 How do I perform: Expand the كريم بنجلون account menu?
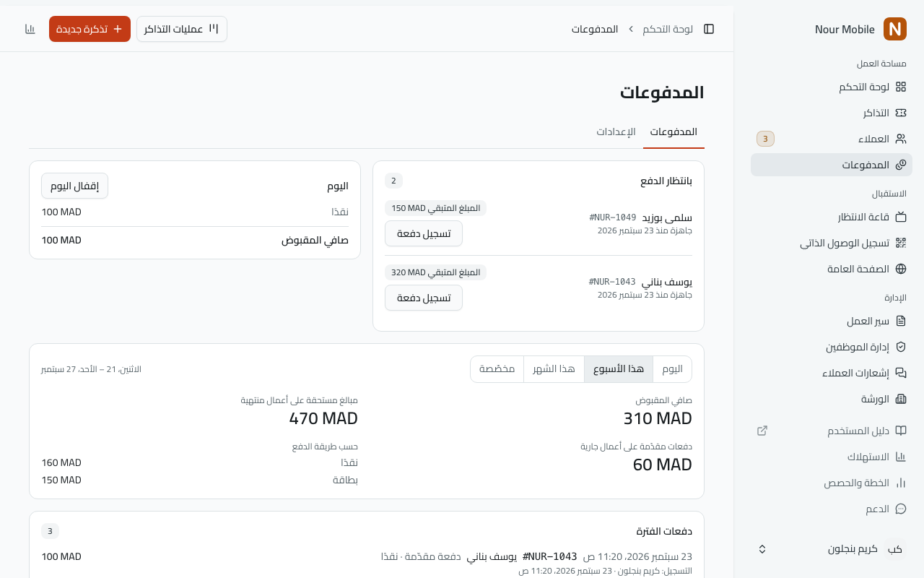pyautogui.click(x=832, y=549)
